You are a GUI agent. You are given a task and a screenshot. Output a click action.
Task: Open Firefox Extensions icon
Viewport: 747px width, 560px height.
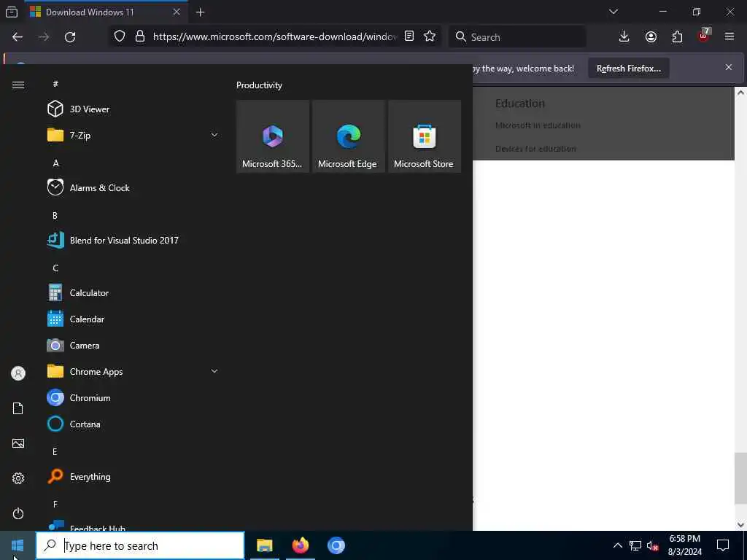point(677,36)
